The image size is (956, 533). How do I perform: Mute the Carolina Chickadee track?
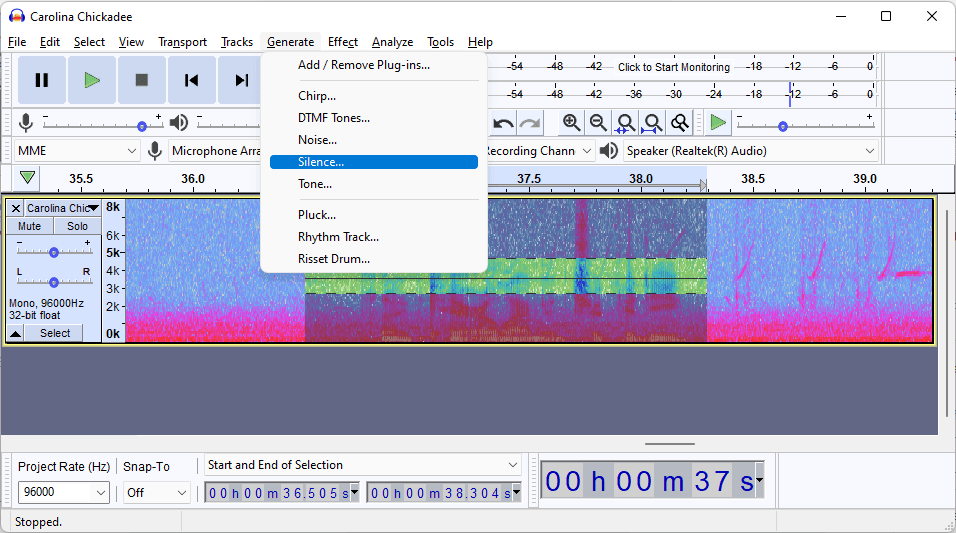29,226
